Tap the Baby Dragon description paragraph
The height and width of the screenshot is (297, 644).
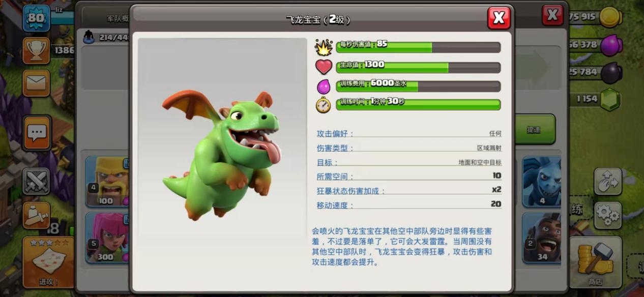(402, 247)
